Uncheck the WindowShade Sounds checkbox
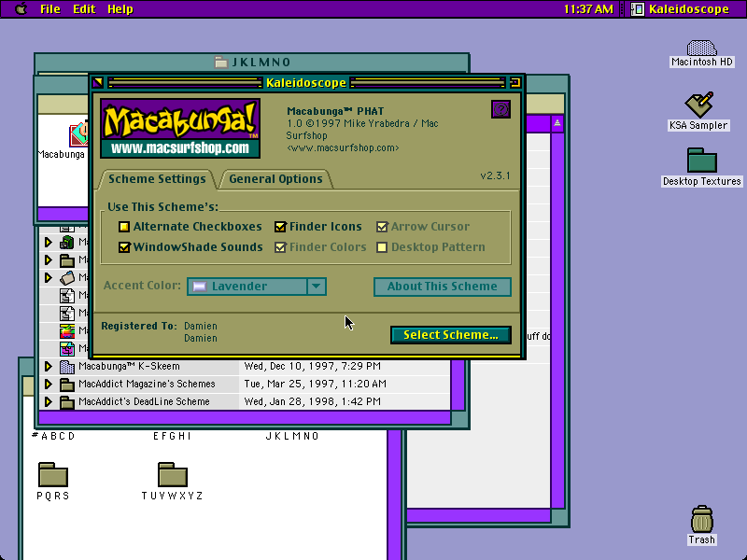Viewport: 747px width, 560px height. (124, 247)
